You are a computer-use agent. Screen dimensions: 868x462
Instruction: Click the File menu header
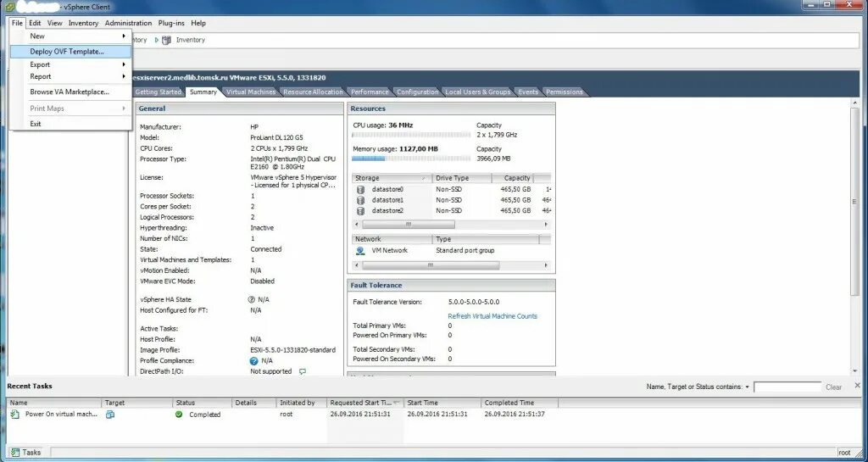[17, 23]
